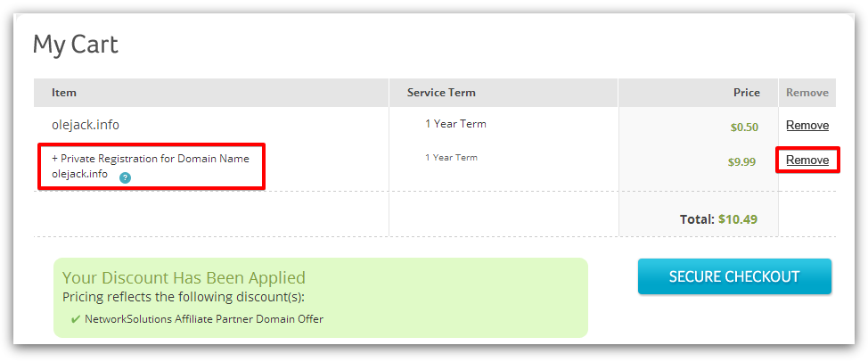Remove olejack.info domain from cart
The width and height of the screenshot is (868, 362).
click(x=807, y=126)
